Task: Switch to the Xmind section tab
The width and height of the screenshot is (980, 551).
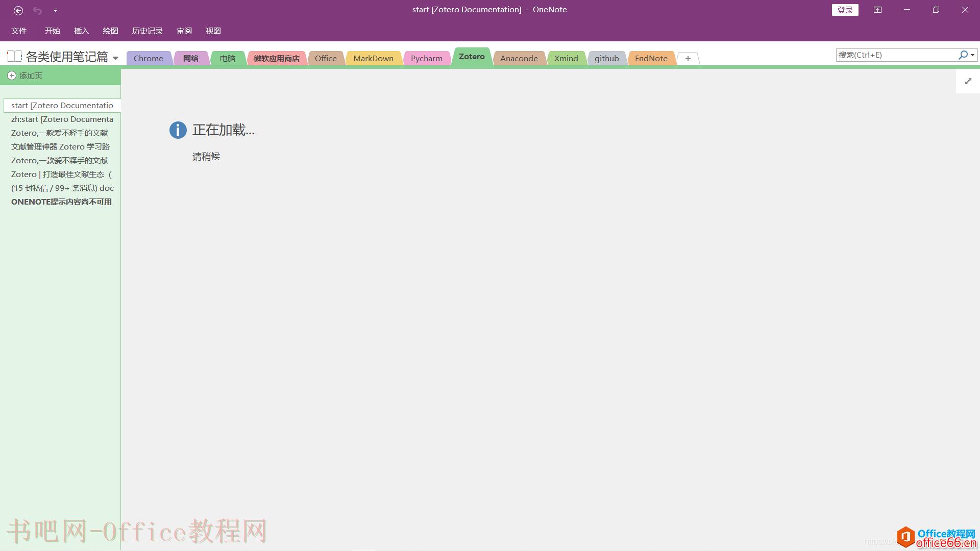Action: [x=566, y=58]
